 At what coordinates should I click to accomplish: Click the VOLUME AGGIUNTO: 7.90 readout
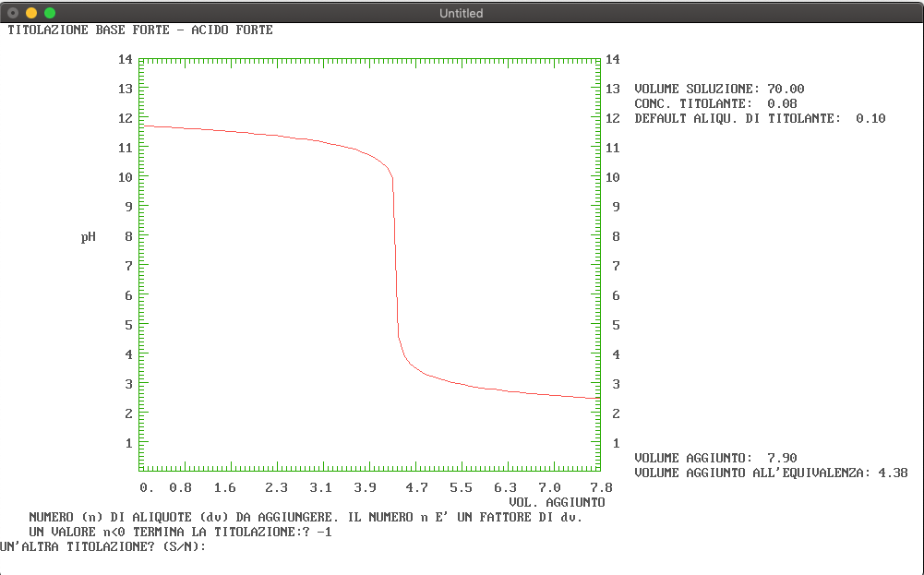pos(715,458)
